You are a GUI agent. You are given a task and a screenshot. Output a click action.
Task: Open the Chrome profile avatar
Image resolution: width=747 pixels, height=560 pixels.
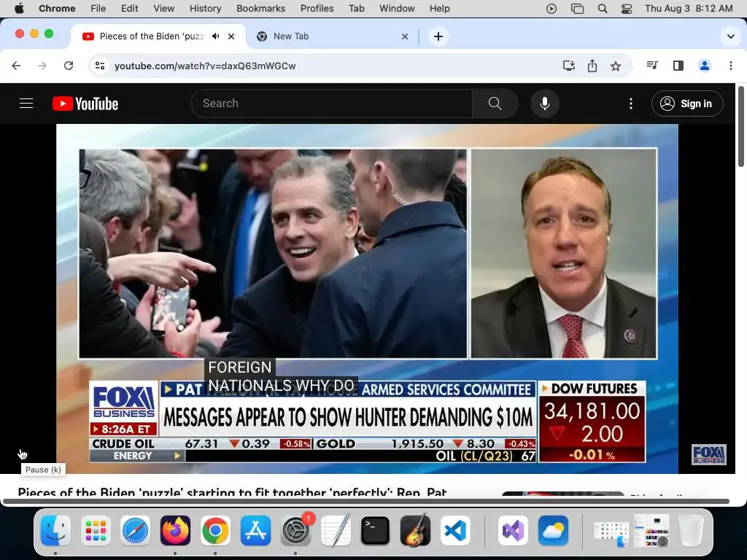pos(705,66)
